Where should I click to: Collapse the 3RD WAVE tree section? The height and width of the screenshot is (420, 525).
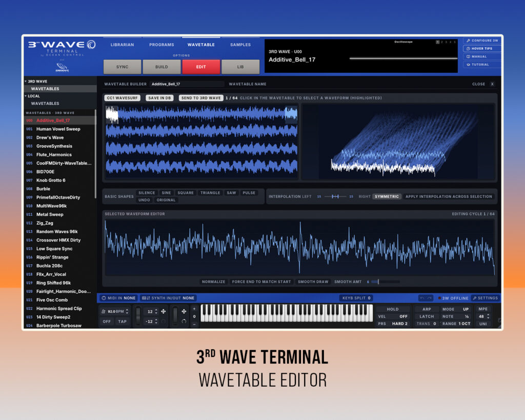point(26,82)
